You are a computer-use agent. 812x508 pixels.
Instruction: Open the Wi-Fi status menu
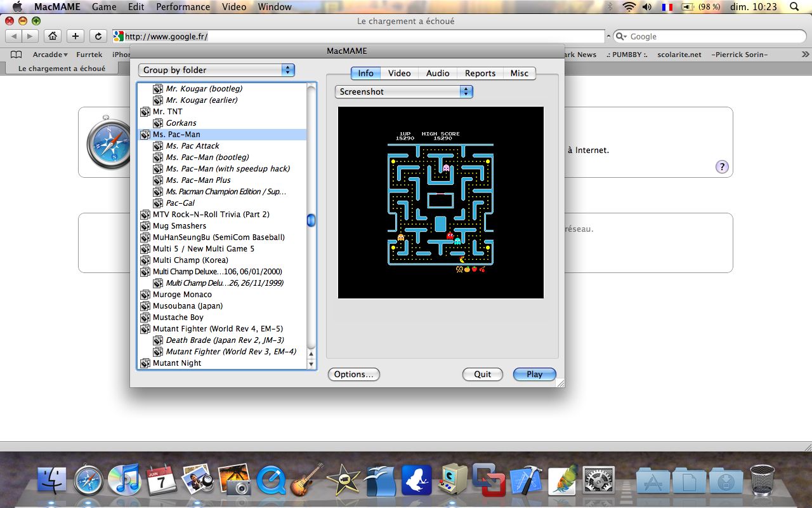pos(629,7)
